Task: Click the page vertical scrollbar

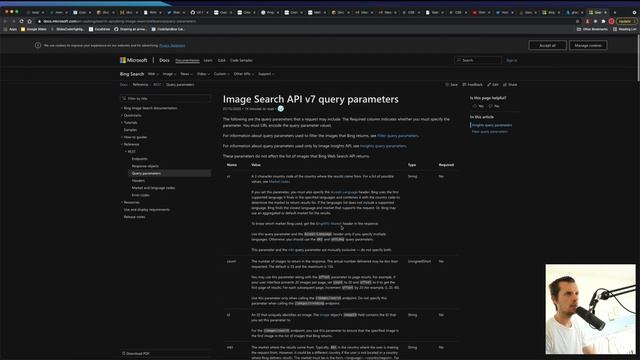Action: [x=638, y=57]
